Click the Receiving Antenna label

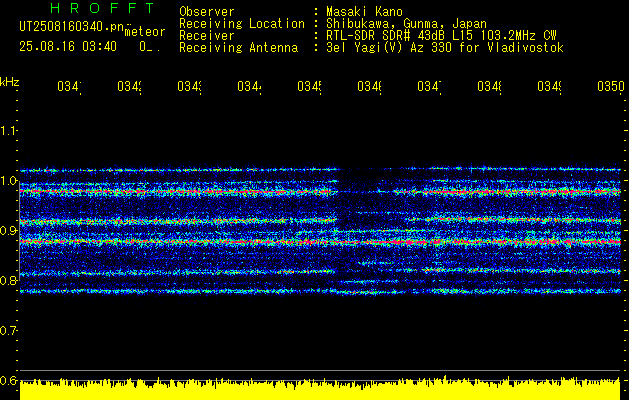pos(238,48)
